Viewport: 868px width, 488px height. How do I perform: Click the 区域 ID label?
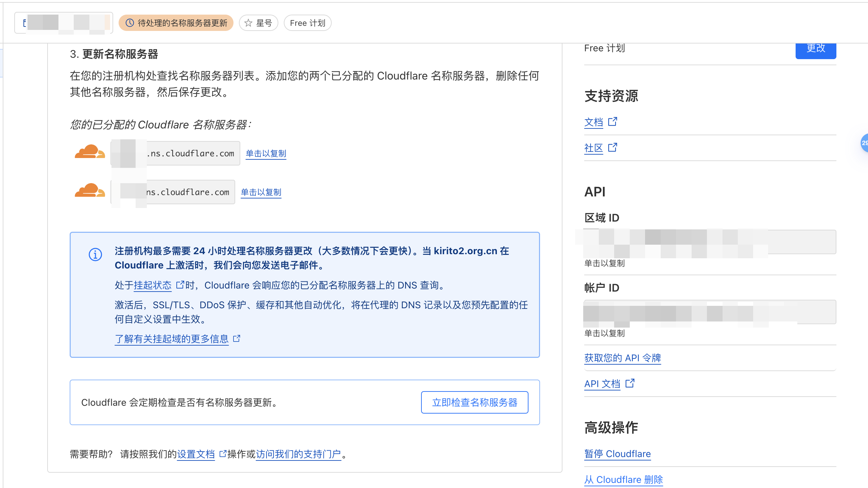pos(602,218)
